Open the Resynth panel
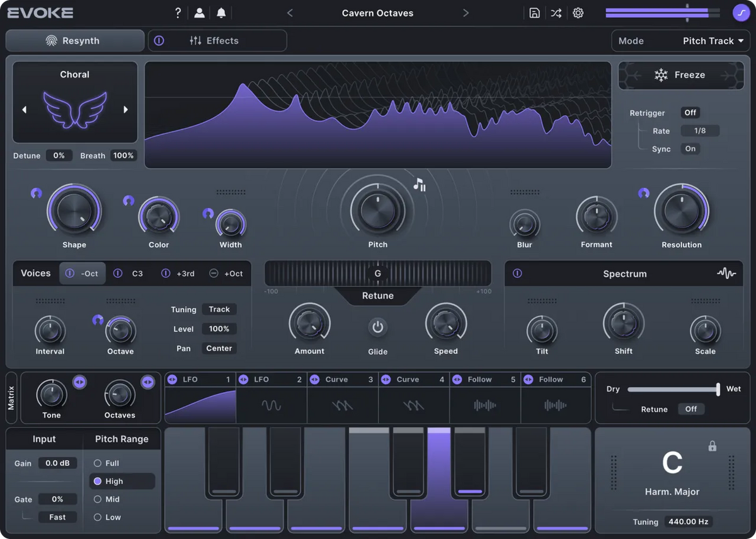 click(x=74, y=40)
